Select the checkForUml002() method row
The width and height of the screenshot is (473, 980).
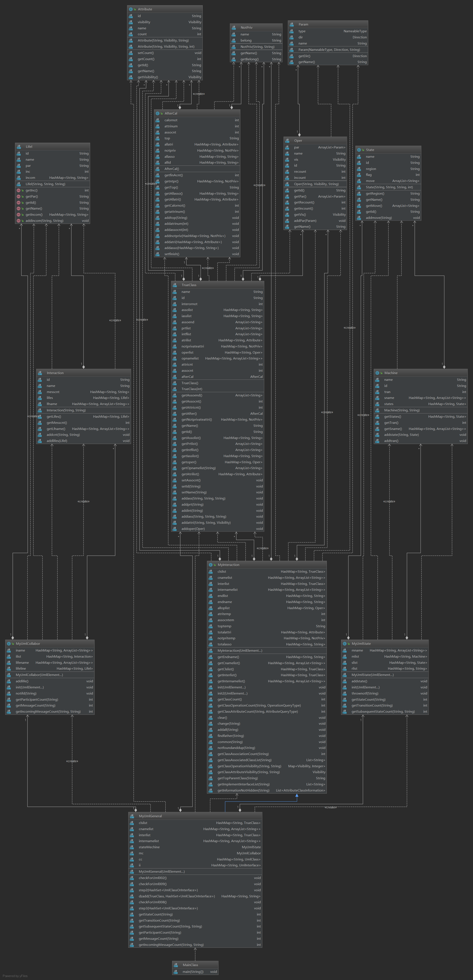point(153,878)
